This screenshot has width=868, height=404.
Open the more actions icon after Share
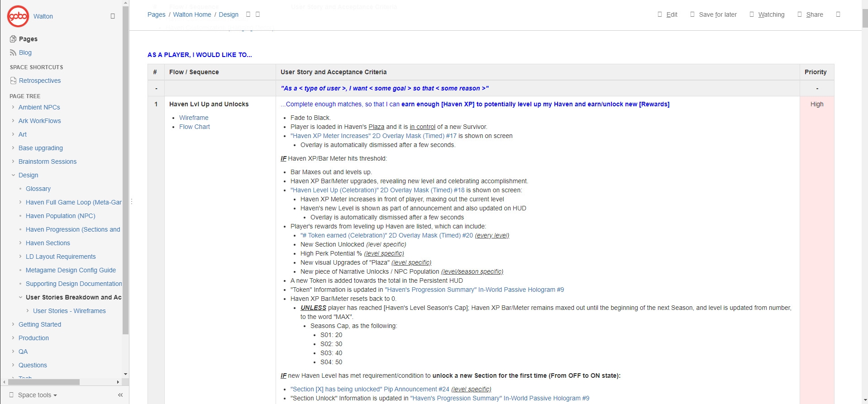coord(838,14)
